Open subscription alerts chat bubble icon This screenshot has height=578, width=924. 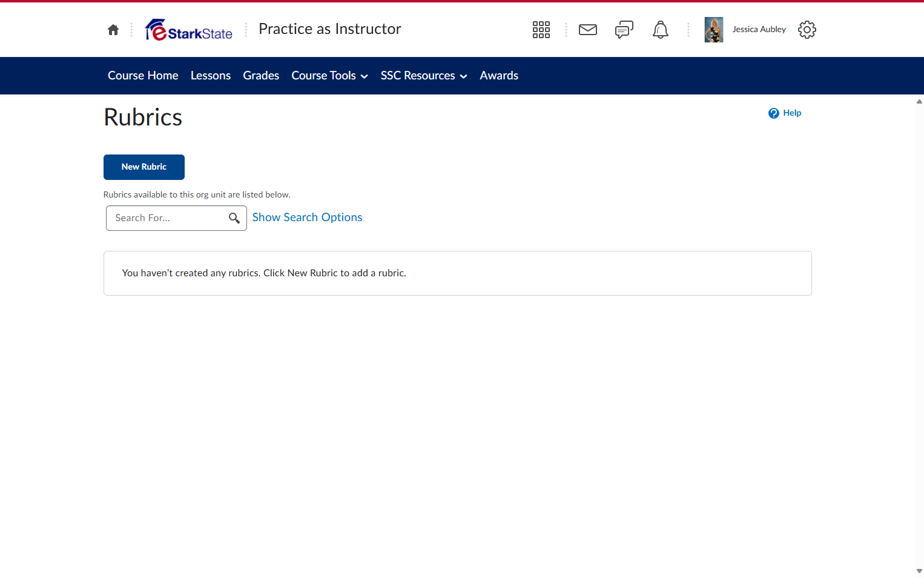click(x=624, y=30)
